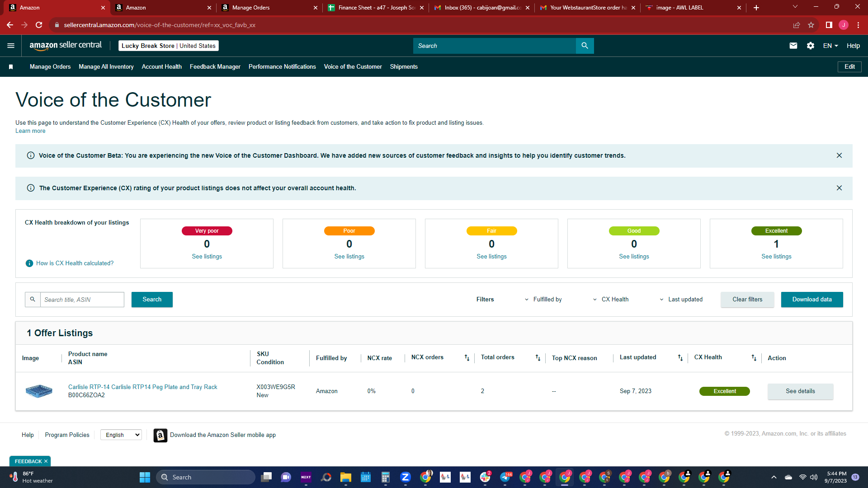Open the browser side panel icon
This screenshot has height=488, width=868.
tap(829, 25)
